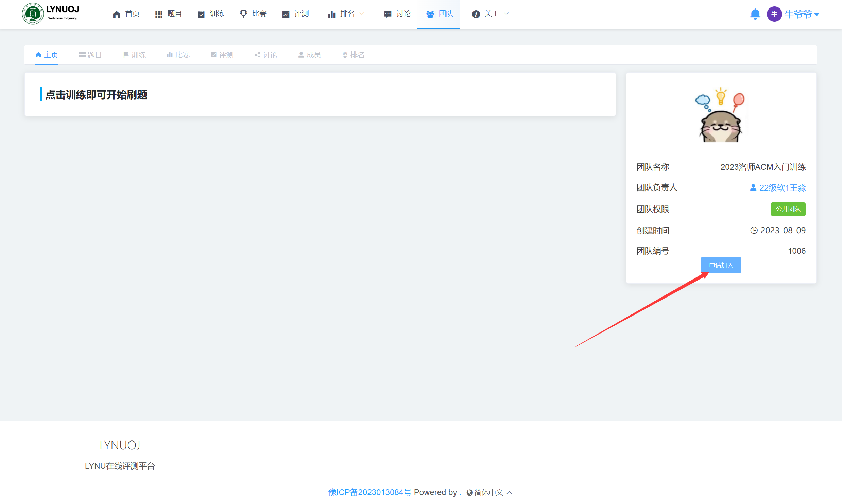The image size is (842, 504).
Task: Click the 申请加入 button
Action: 721,265
